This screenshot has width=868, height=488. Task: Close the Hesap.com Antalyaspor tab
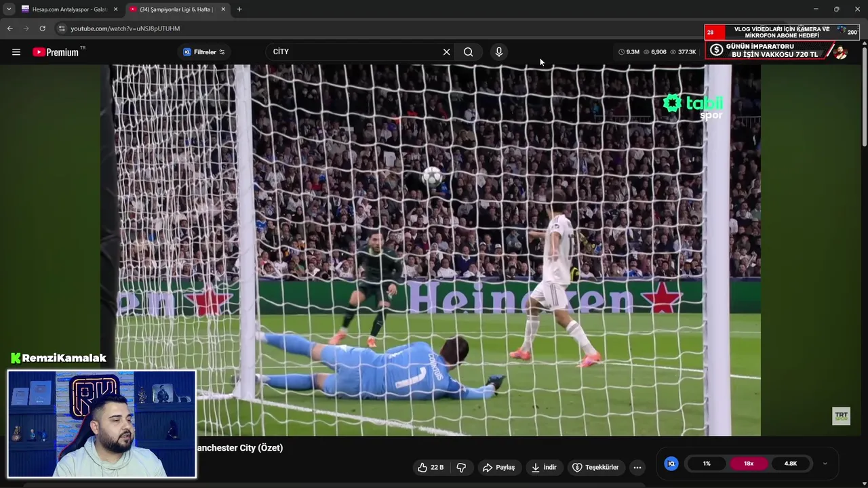coord(115,9)
